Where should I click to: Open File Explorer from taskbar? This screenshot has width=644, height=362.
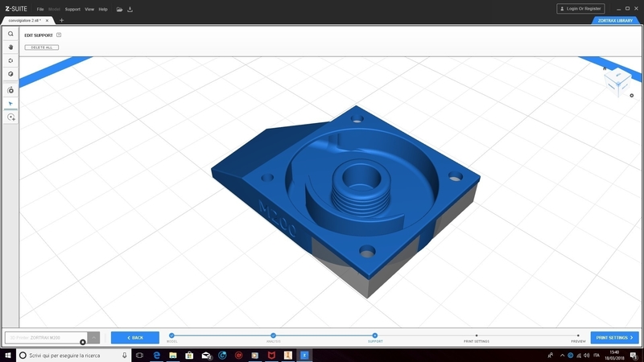(x=173, y=356)
